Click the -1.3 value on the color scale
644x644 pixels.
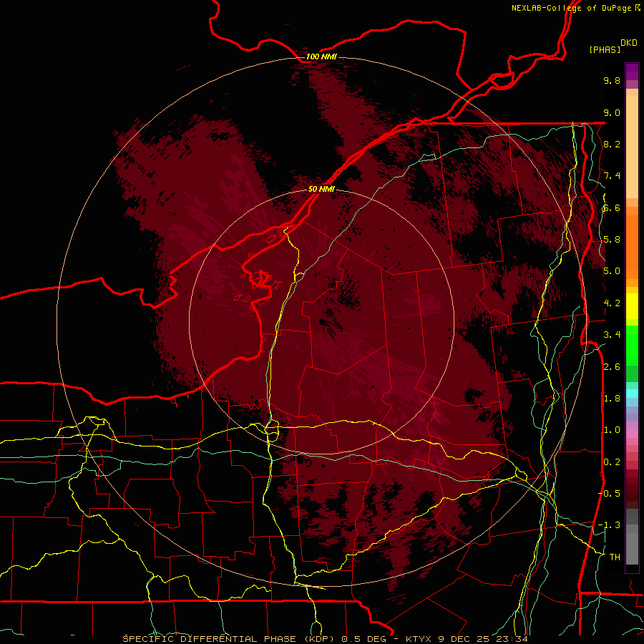point(609,525)
